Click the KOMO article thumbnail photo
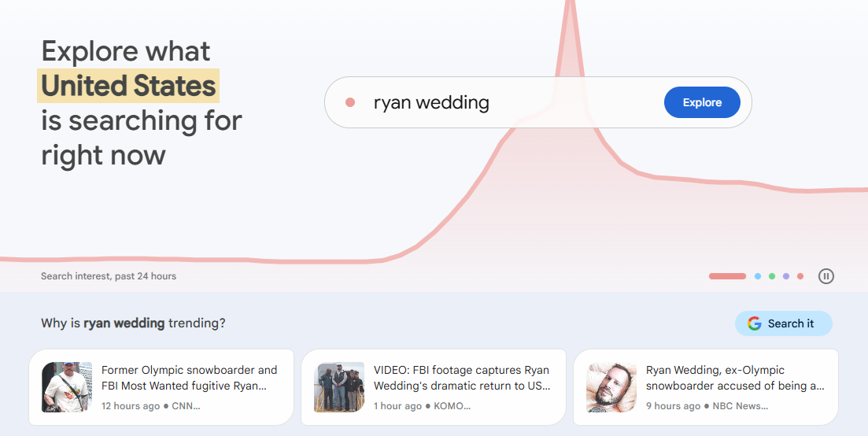Image resolution: width=868 pixels, height=436 pixels. [339, 387]
